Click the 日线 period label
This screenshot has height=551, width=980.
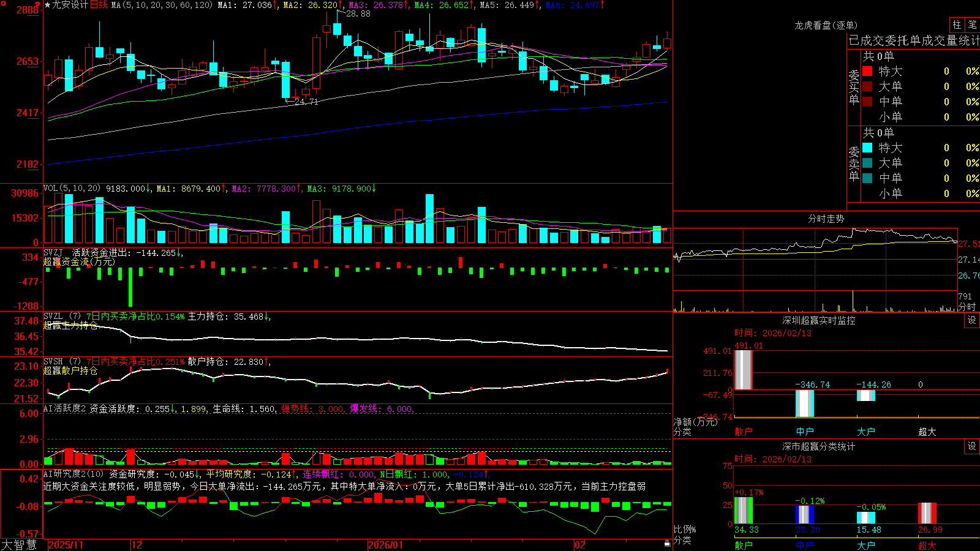(x=99, y=5)
